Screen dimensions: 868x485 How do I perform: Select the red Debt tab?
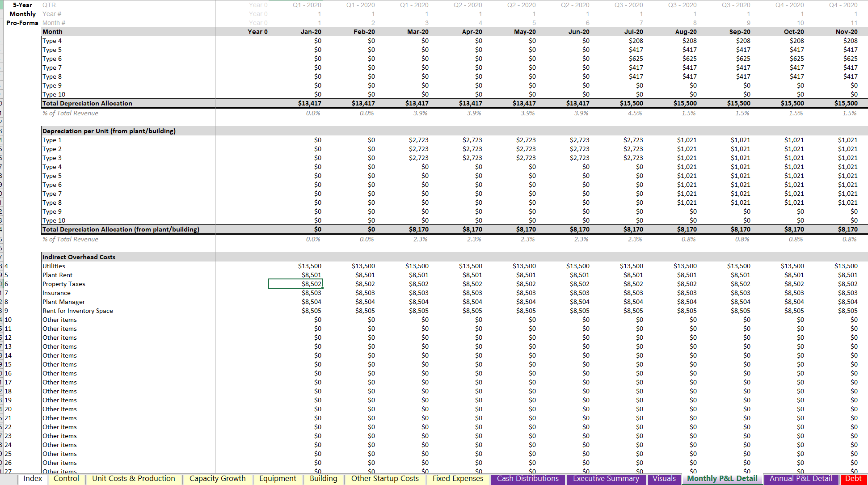pos(853,479)
